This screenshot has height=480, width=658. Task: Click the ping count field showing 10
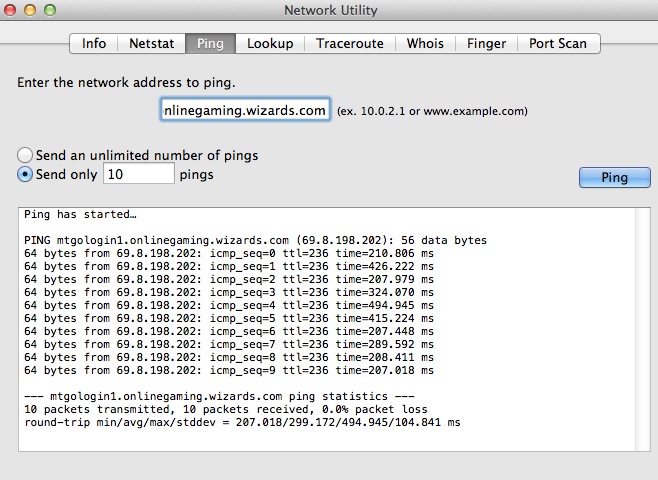138,175
